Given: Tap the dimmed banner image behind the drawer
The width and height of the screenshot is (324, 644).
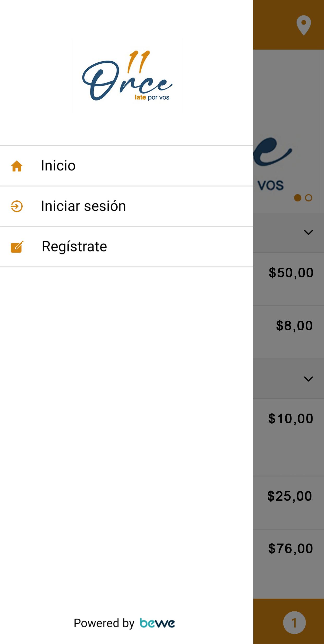Looking at the screenshot, I should coord(289,131).
